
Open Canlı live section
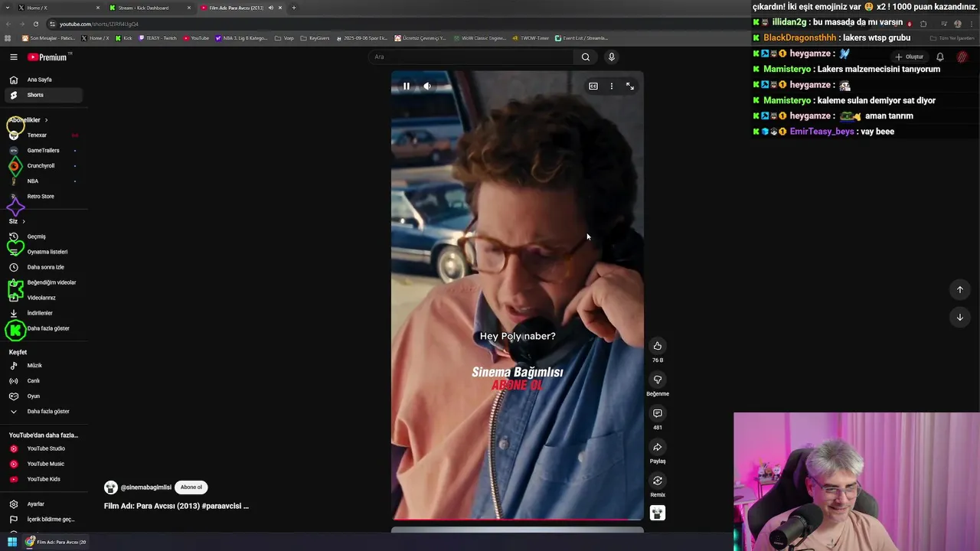point(43,381)
